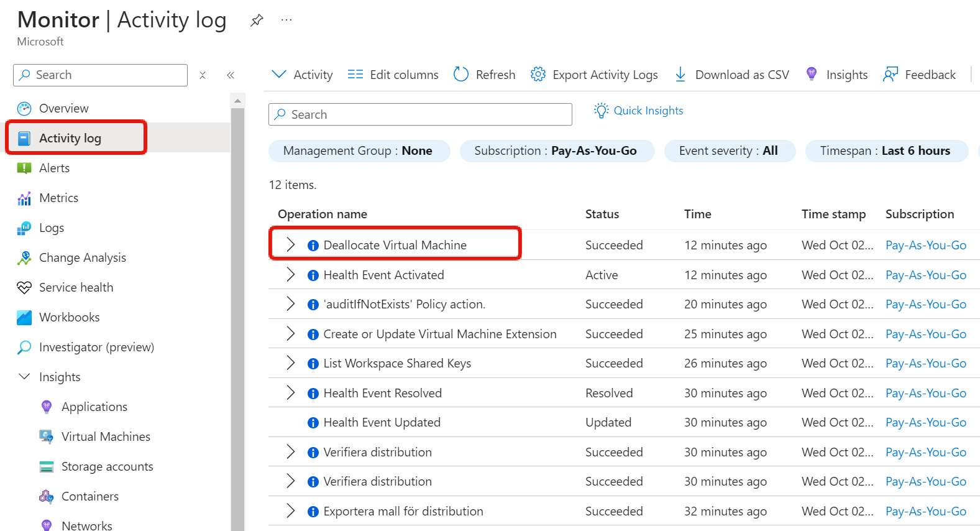980x531 pixels.
Task: Sort by Status column header
Action: [x=602, y=214]
